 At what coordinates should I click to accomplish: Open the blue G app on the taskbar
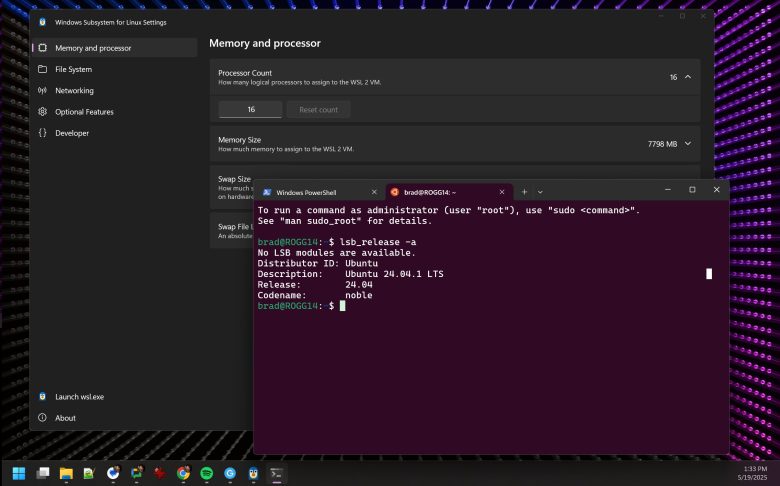(x=230, y=473)
